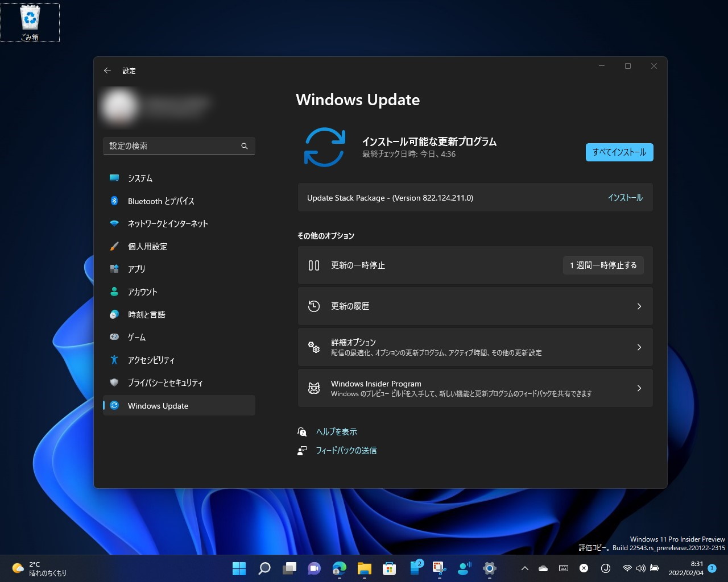Open 詳細オプション via its right chevron
Screen dimensions: 728x582
[x=639, y=347]
